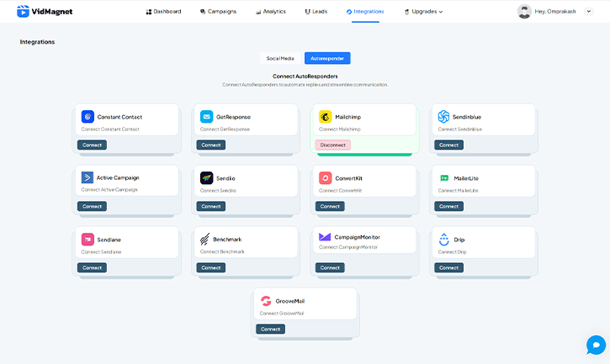Image resolution: width=610 pixels, height=364 pixels.
Task: Click the "Hey, Omprakash" greeting text
Action: (x=555, y=11)
